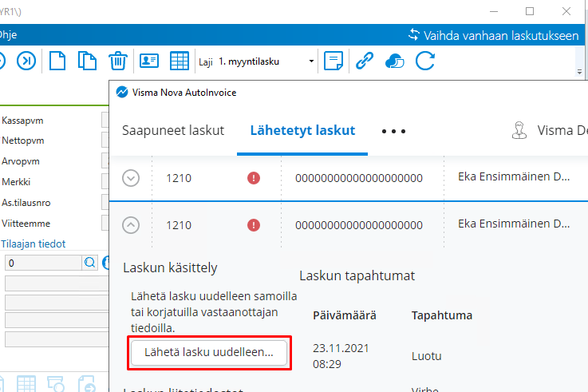Collapse the second 1210 invoice row
This screenshot has width=588, height=392.
tap(131, 225)
